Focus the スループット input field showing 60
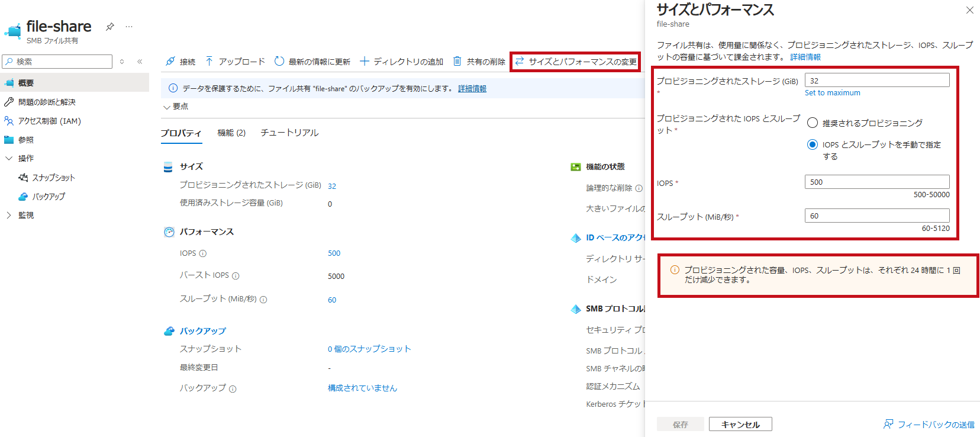 pos(877,216)
